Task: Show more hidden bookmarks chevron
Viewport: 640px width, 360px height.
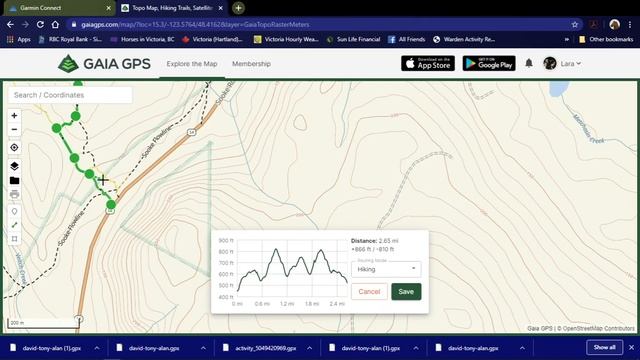Action: (567, 40)
